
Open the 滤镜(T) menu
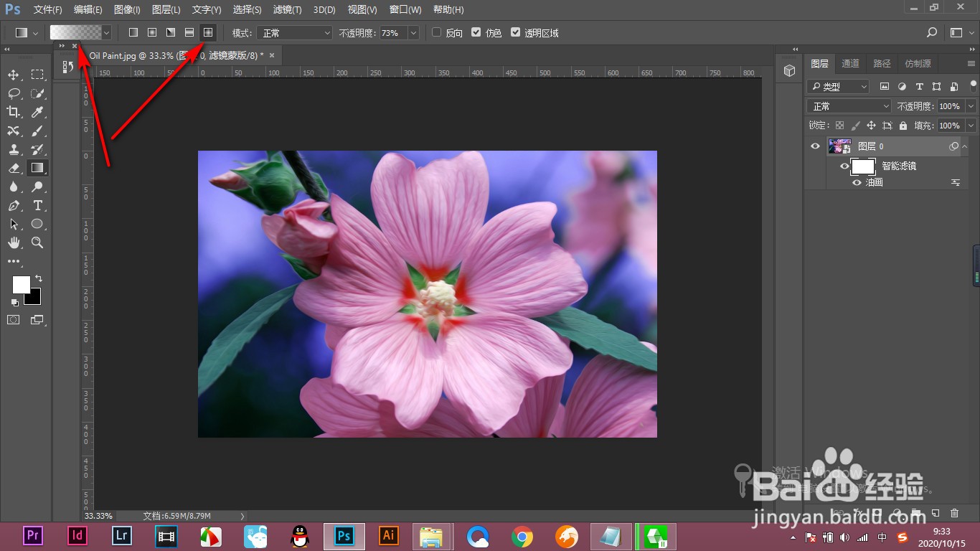pos(287,10)
